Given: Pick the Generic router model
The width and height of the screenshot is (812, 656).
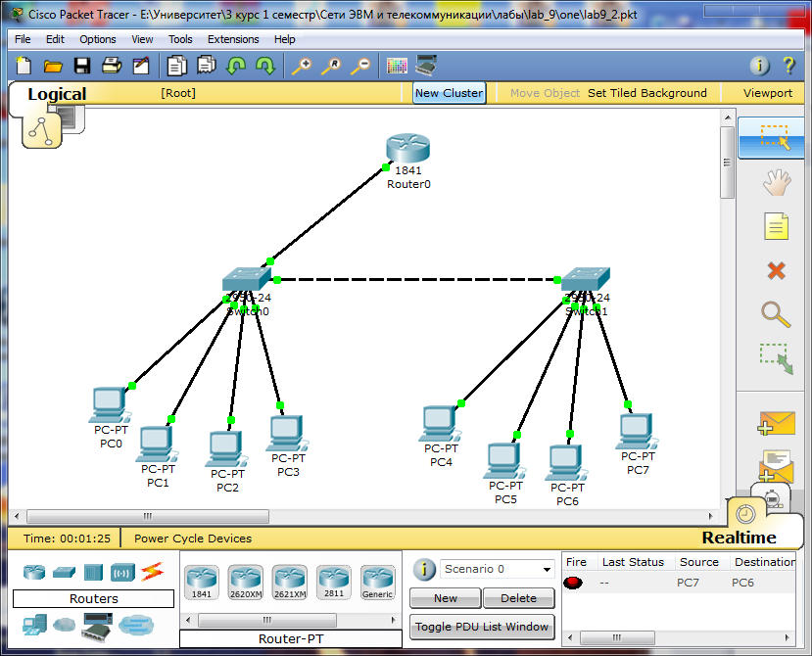Looking at the screenshot, I should (377, 583).
